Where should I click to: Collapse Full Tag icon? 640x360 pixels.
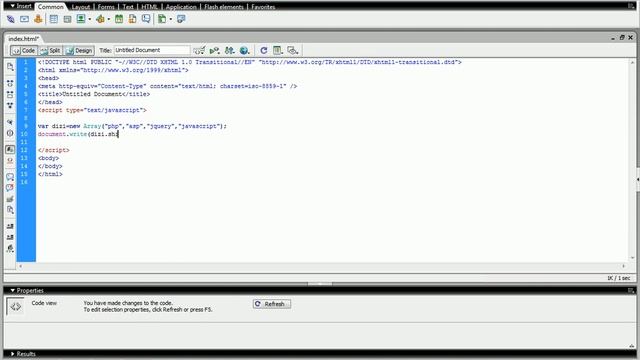(10, 83)
